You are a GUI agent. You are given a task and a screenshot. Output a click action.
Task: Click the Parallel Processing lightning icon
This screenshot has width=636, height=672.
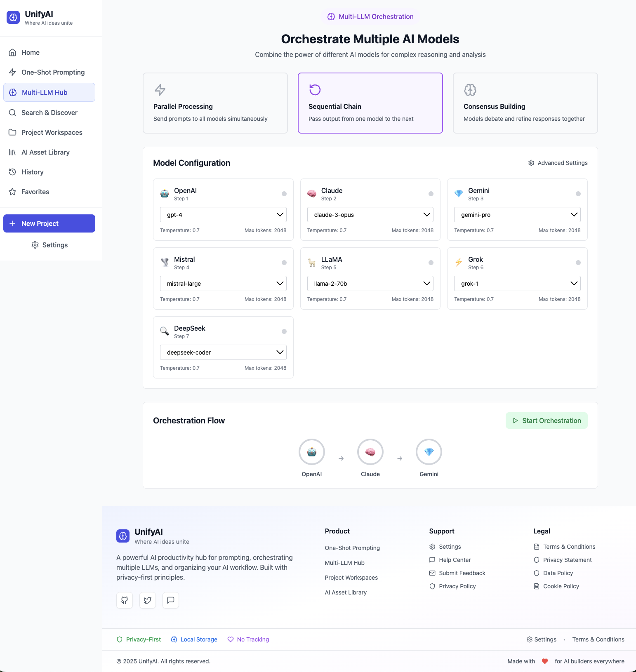(160, 89)
